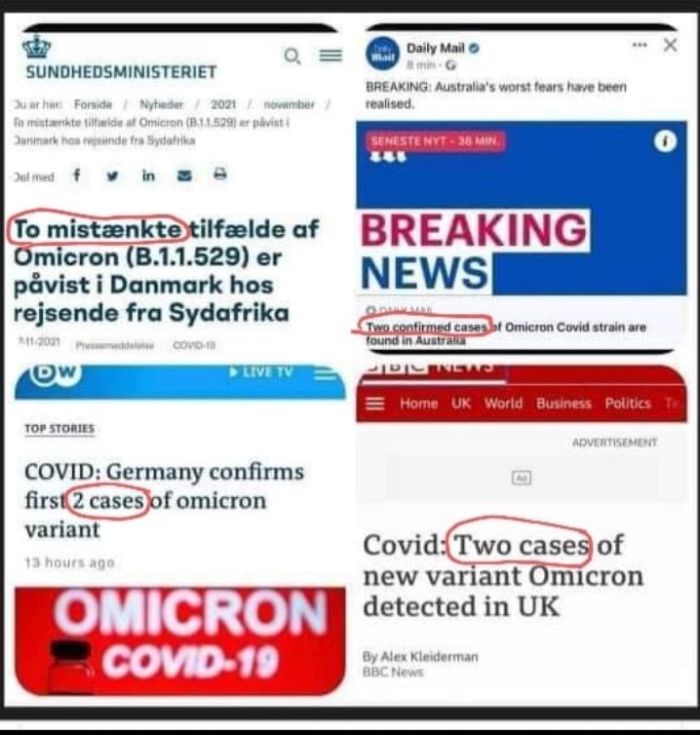Start DW Live TV

click(261, 372)
